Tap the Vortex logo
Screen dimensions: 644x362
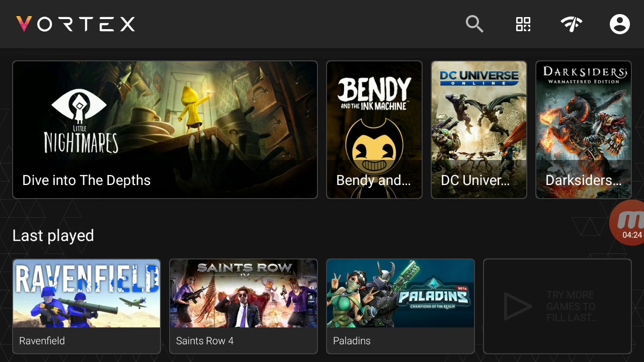tap(75, 24)
